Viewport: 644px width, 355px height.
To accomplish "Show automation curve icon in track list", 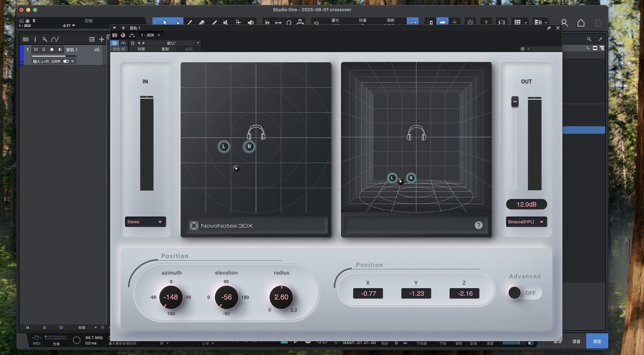I will [x=55, y=39].
